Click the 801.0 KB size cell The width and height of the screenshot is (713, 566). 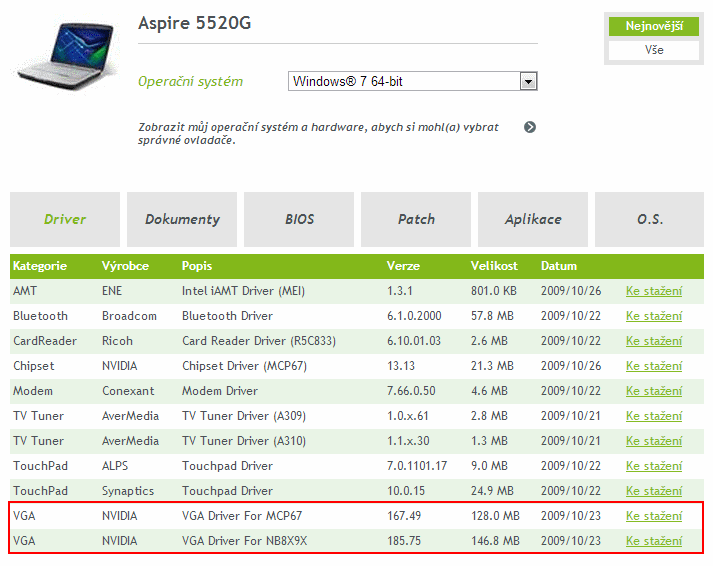[494, 291]
